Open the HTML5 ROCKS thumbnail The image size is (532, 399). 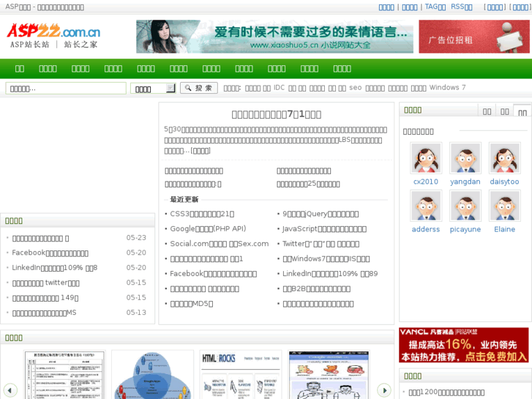pyautogui.click(x=241, y=375)
